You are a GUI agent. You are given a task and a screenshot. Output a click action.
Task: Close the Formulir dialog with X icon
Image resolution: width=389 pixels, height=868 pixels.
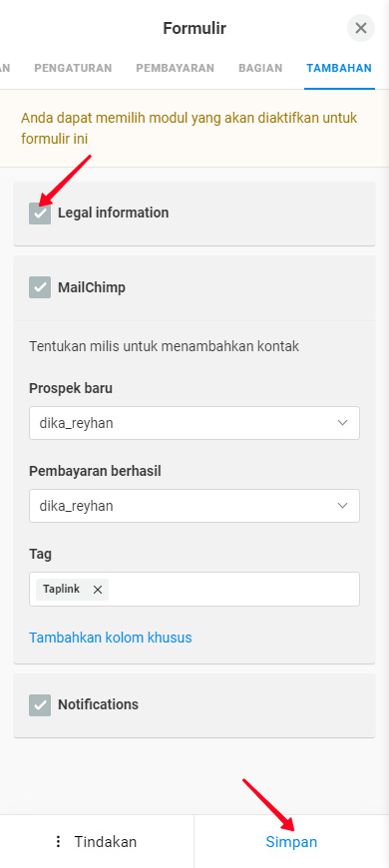pyautogui.click(x=361, y=28)
